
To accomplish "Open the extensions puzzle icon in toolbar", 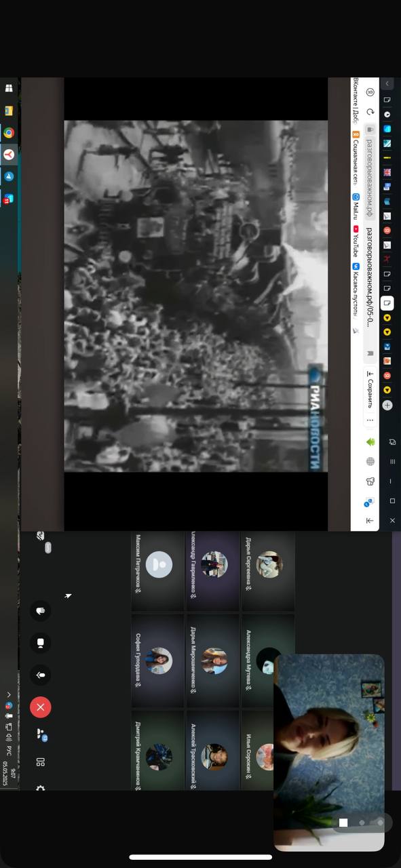I will point(370,481).
